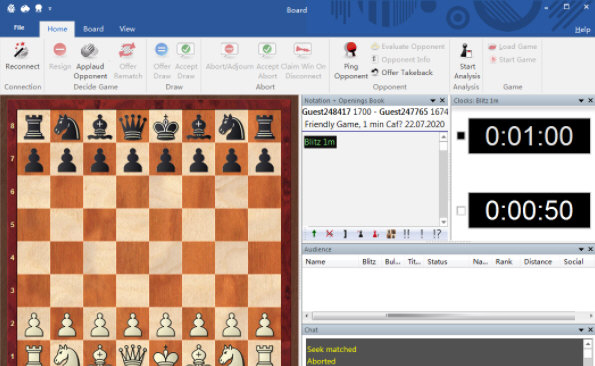Viewport: 595px width, 366px height.
Task: Annotate move with !! symbol
Action: click(x=406, y=234)
